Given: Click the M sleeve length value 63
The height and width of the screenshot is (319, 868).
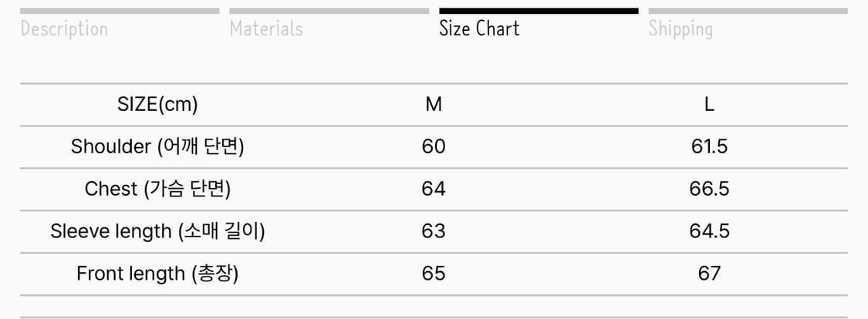Looking at the screenshot, I should click(x=434, y=231).
